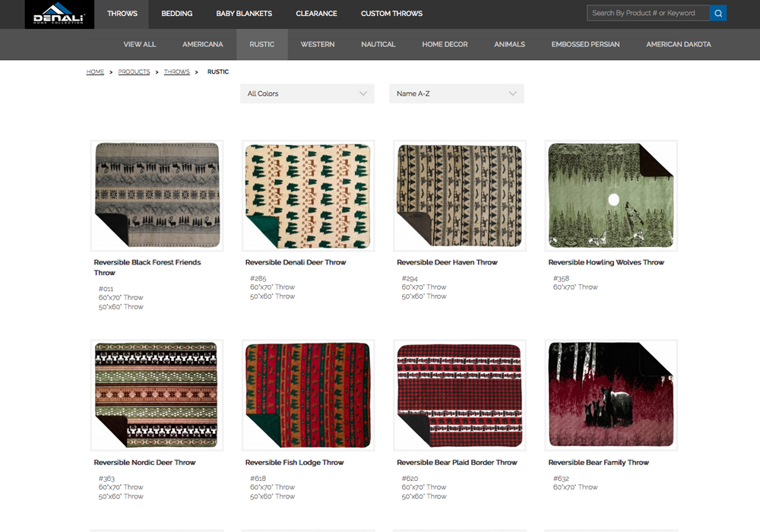
Task: Go to the Clearance section
Action: 316,14
